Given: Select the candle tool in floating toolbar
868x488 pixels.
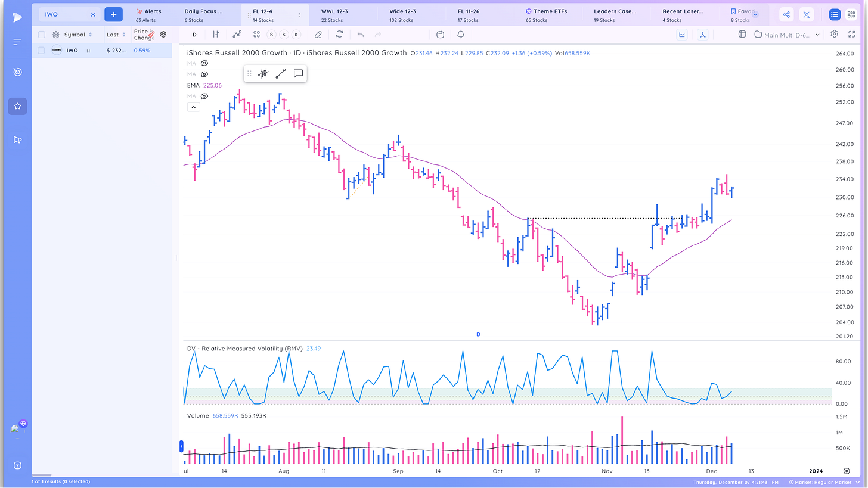Looking at the screenshot, I should [x=263, y=74].
